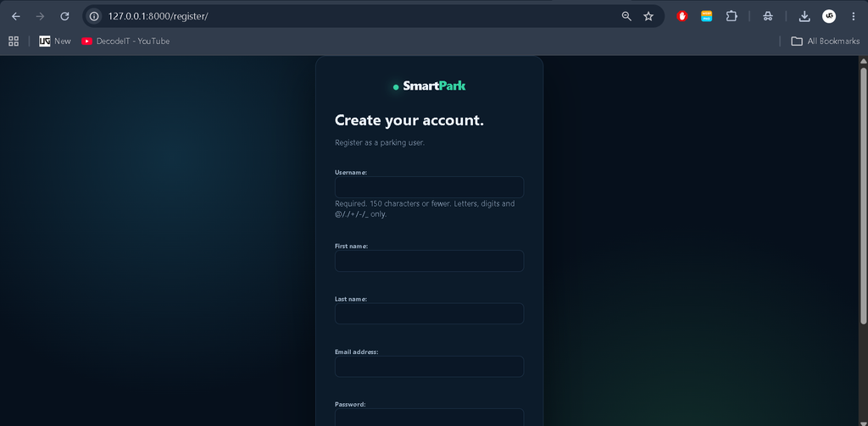Click the 'Register as a parking user.' text
Screen dimensions: 868x426
(380, 143)
